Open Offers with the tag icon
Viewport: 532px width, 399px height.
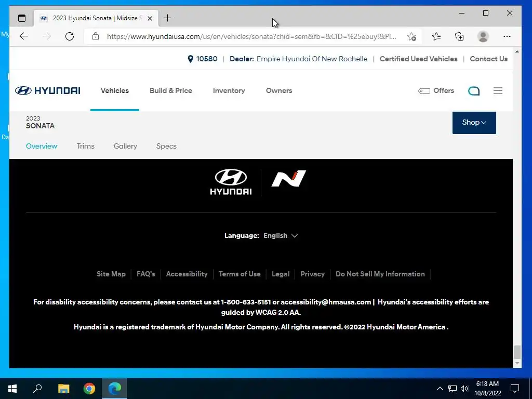436,90
